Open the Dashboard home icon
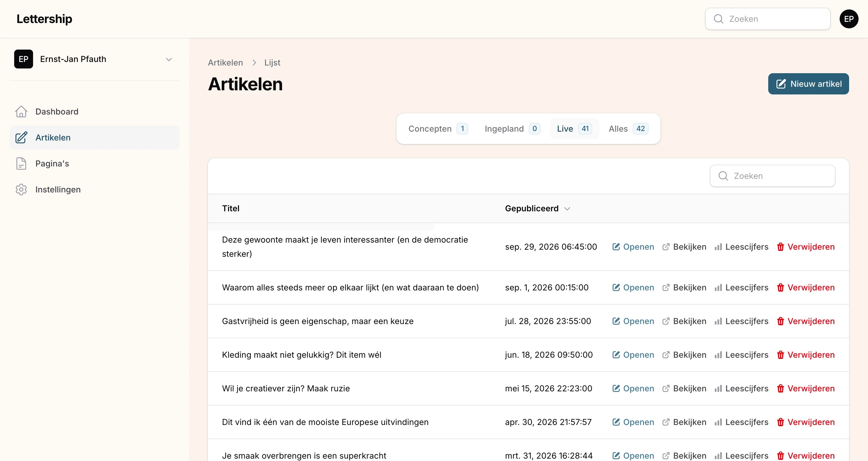 click(x=21, y=112)
